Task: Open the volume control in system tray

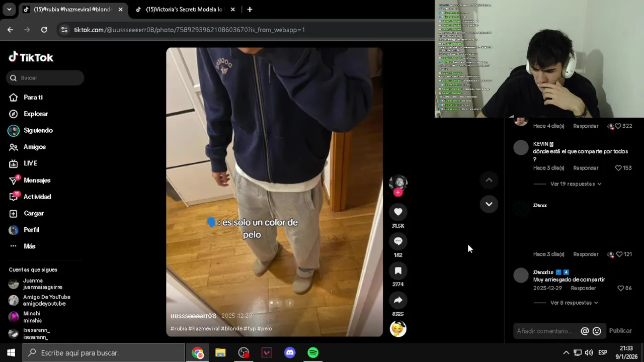Action: pyautogui.click(x=589, y=353)
